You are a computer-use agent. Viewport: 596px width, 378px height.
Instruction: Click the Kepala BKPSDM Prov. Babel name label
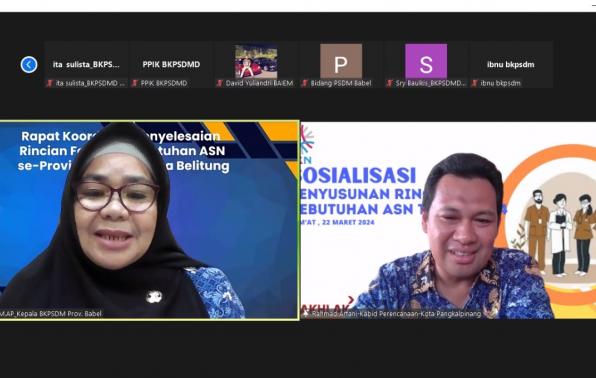point(51,314)
